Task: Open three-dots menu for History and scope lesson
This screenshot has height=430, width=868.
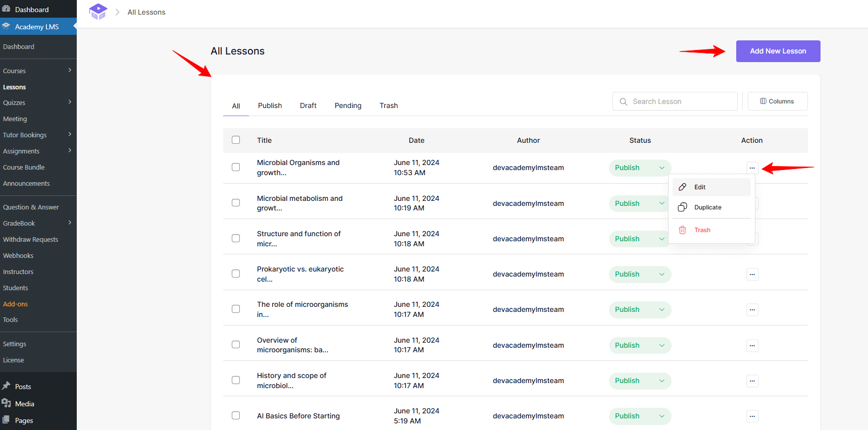Action: tap(752, 381)
